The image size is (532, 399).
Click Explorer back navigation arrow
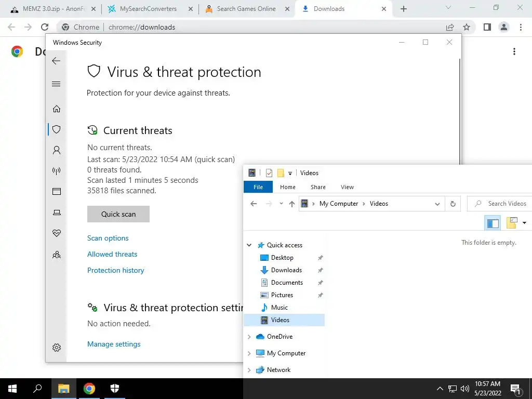coord(254,204)
